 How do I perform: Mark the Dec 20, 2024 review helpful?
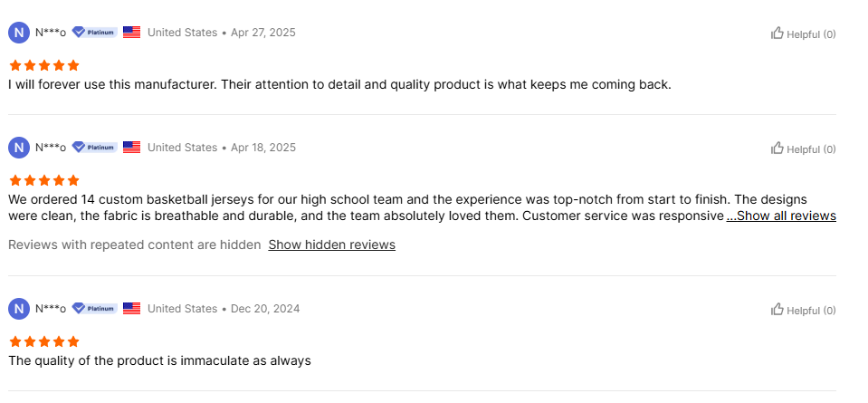click(x=803, y=310)
